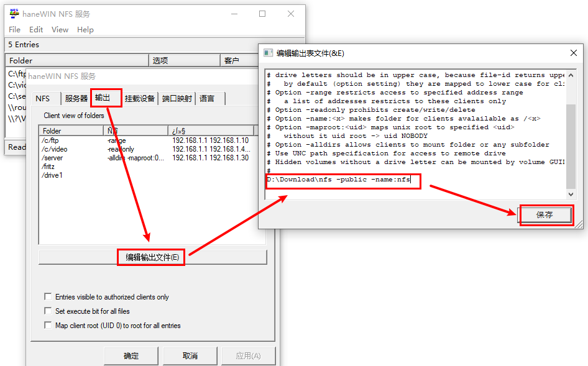Switch to the 挂载设备 tab
588x366 pixels.
139,99
